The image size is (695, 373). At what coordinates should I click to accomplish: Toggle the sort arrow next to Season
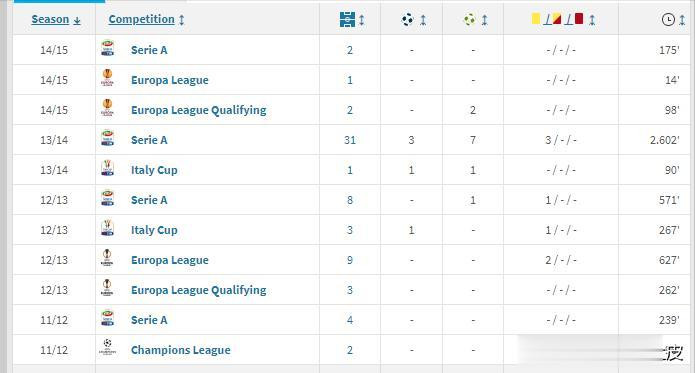point(77,20)
